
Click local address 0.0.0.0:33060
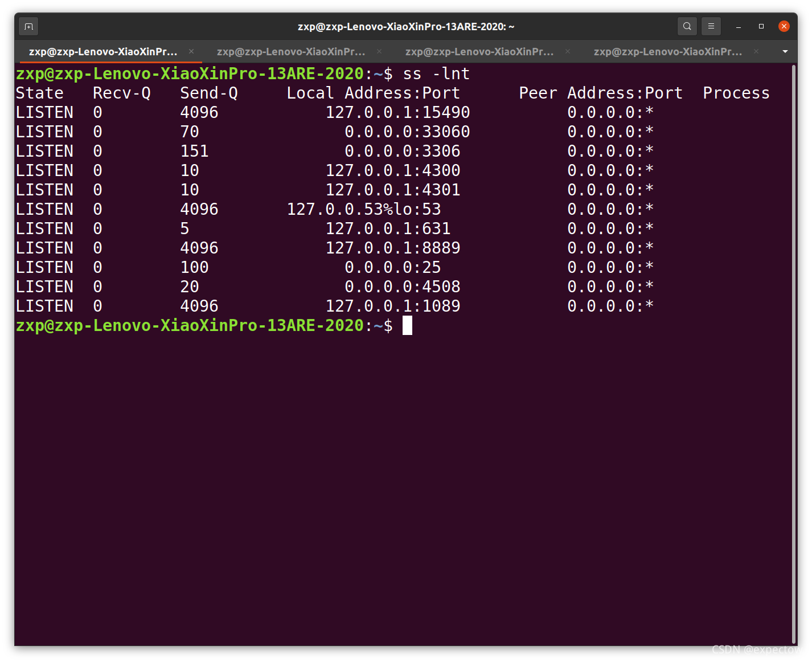click(x=407, y=132)
